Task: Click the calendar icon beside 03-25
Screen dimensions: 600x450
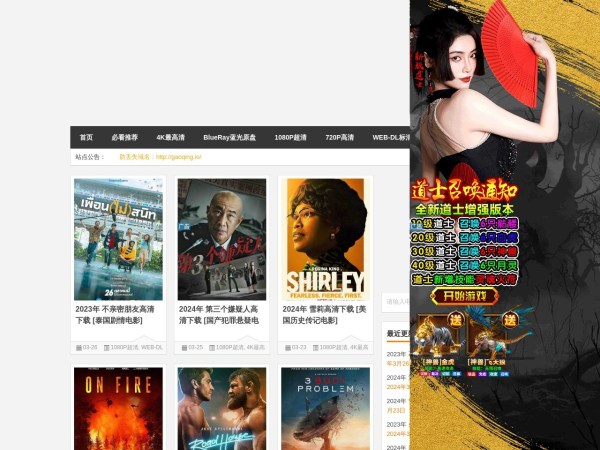Action: tap(184, 348)
